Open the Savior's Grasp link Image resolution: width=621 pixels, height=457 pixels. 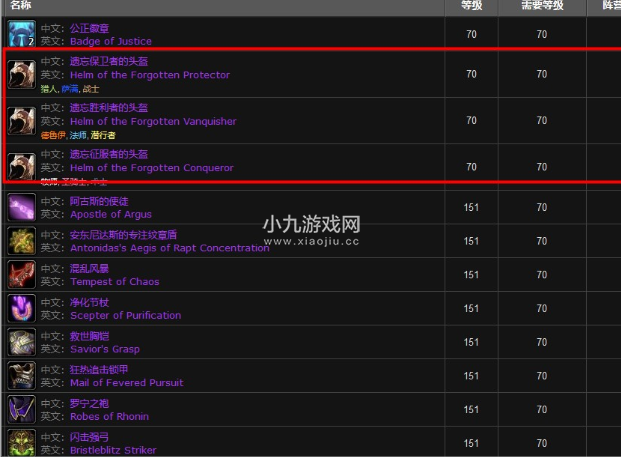tap(105, 349)
